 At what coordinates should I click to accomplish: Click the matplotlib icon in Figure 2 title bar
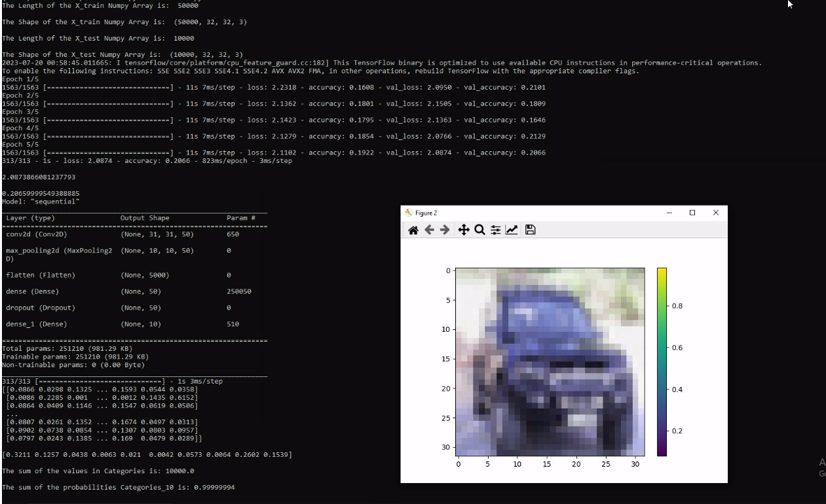tap(409, 213)
